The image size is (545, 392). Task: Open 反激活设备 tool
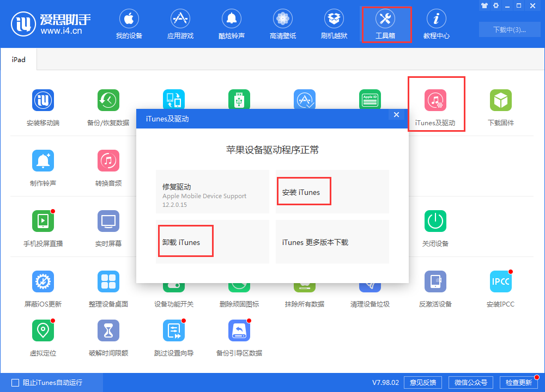click(435, 289)
